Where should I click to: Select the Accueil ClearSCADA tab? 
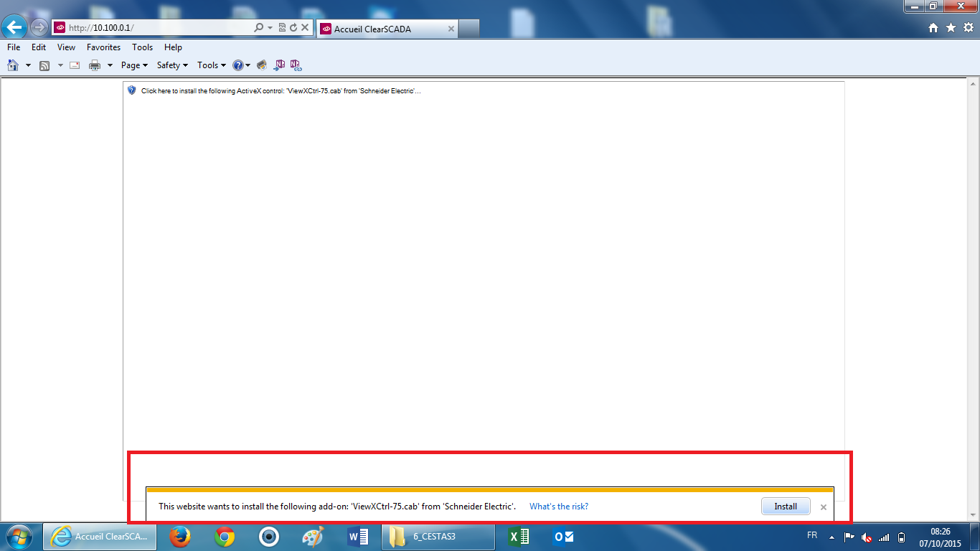click(386, 29)
